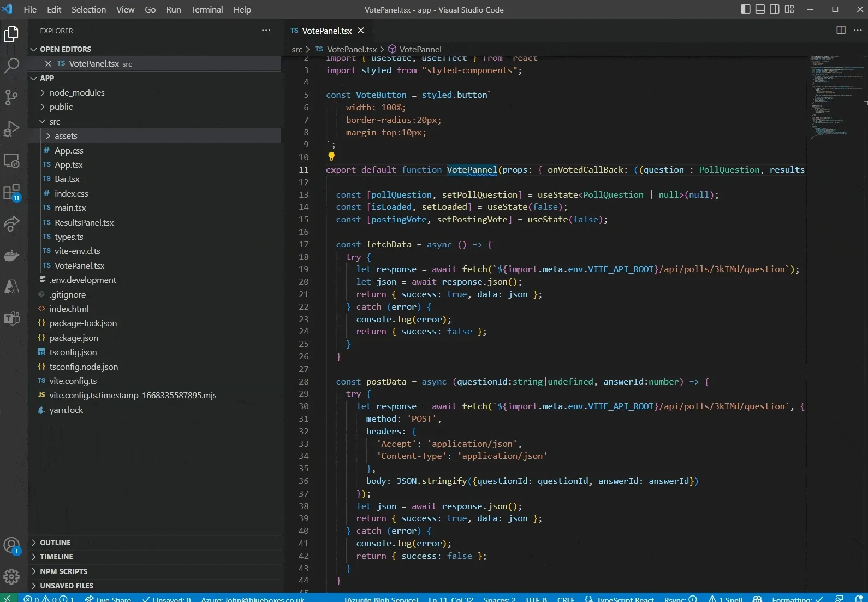Expand the Timeline section
868x602 pixels.
155,557
